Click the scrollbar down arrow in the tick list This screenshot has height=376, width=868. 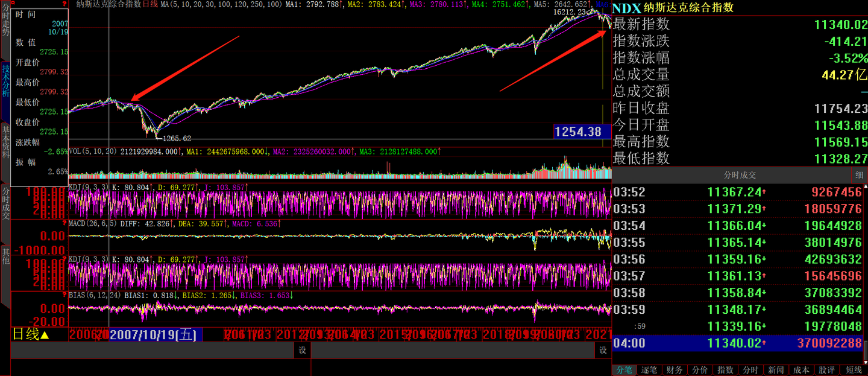(x=865, y=362)
